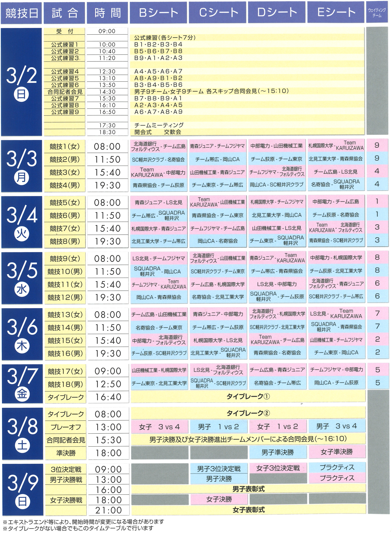Click the 3/7 金 date block
Image resolution: width=392 pixels, height=533 pixels.
pyautogui.click(x=22, y=384)
